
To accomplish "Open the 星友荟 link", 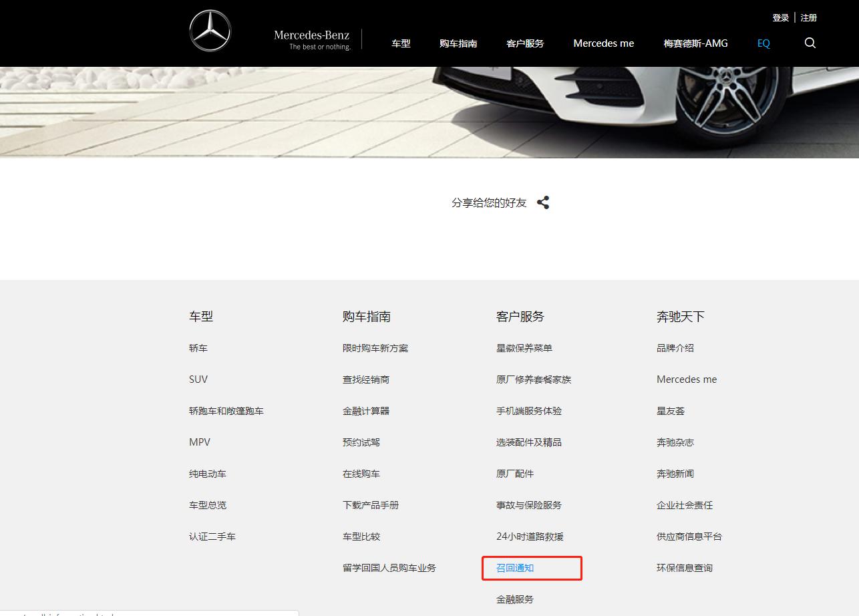I will click(x=671, y=411).
